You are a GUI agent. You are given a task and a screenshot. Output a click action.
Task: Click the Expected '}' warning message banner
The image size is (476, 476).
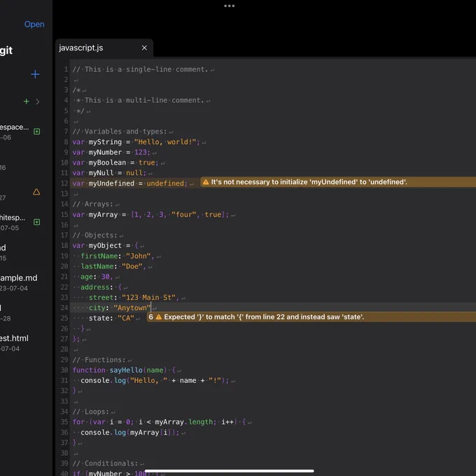point(311,317)
